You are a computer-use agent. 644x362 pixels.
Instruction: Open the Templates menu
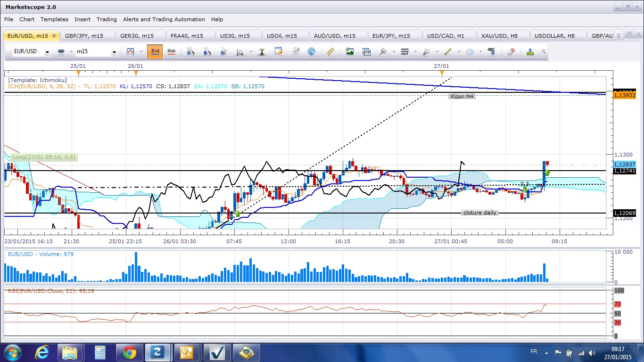coord(54,19)
